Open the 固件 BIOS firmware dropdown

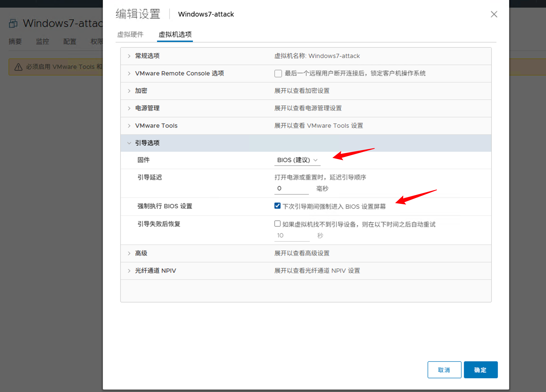tap(297, 160)
